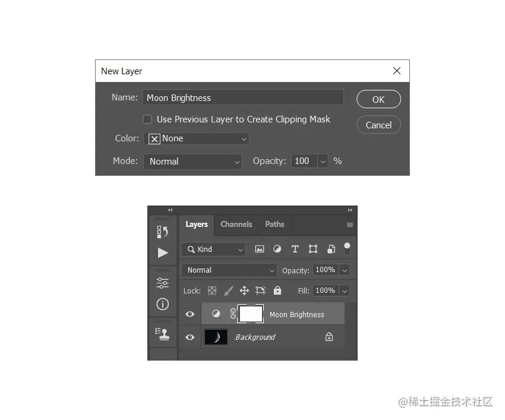Filter for smart objects
The height and width of the screenshot is (420, 505).
pyautogui.click(x=330, y=249)
